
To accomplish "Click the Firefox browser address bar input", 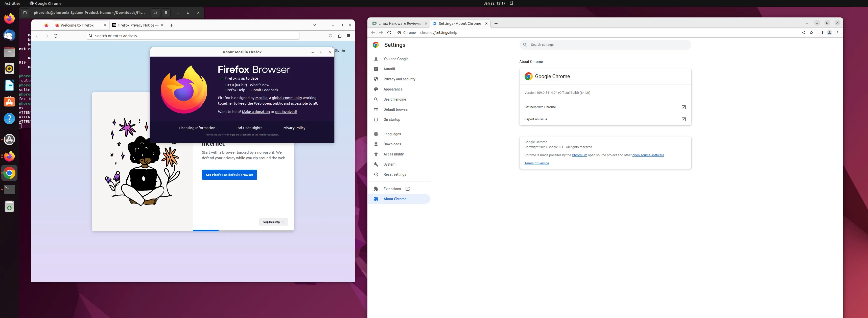I will [193, 35].
